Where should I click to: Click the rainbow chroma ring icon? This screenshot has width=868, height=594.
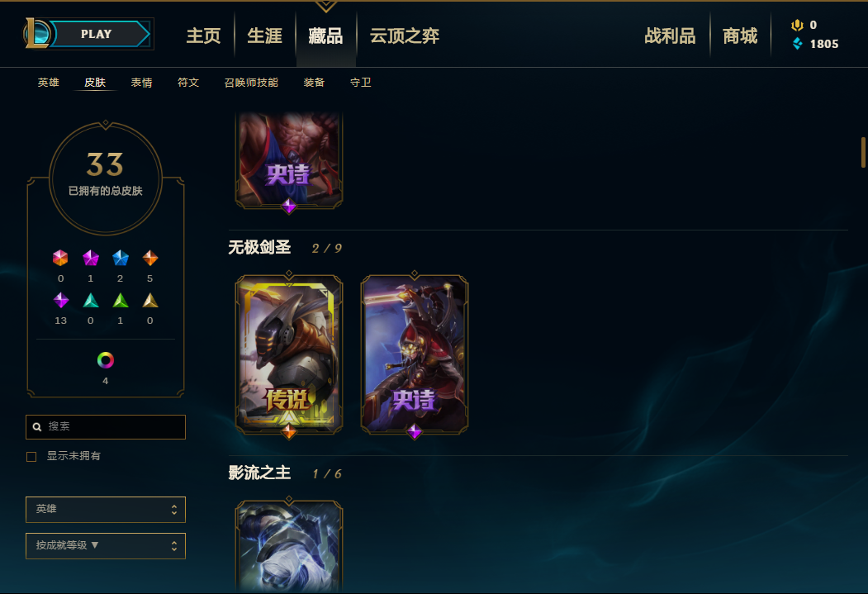click(105, 360)
